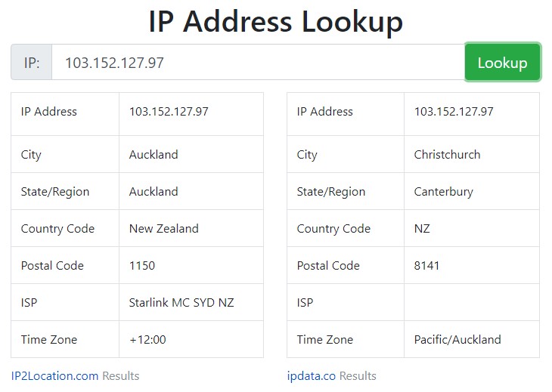The height and width of the screenshot is (392, 552).
Task: Open the IP2Location.com link
Action: click(x=54, y=376)
